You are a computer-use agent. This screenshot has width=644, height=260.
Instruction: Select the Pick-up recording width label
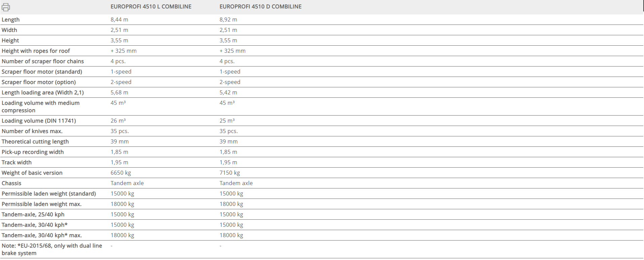(x=33, y=152)
